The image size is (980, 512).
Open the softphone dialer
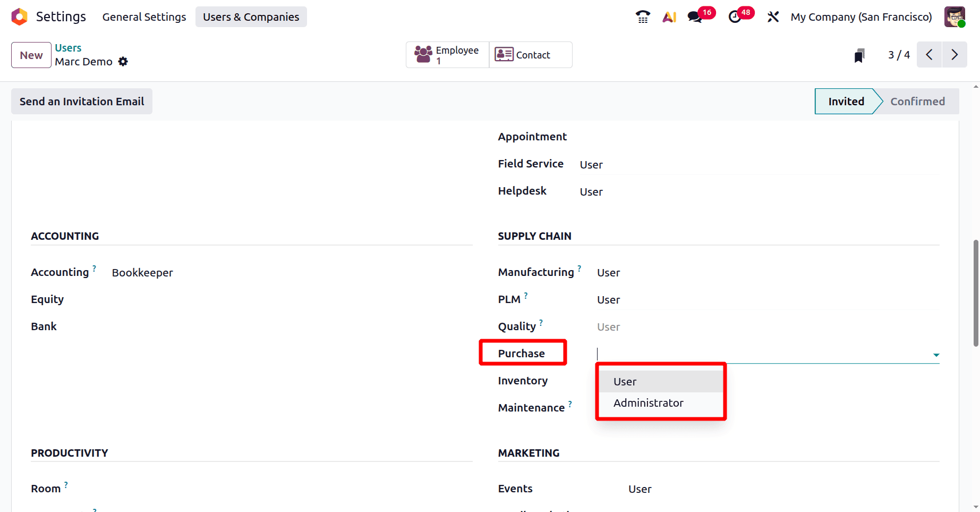642,16
